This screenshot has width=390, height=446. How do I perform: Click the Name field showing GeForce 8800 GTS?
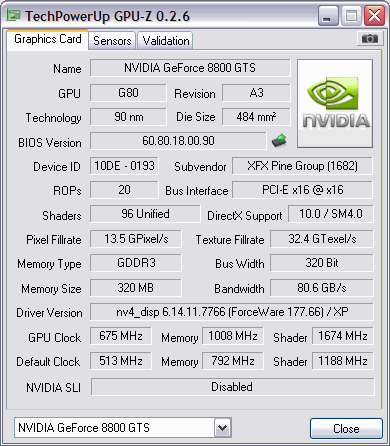point(190,68)
